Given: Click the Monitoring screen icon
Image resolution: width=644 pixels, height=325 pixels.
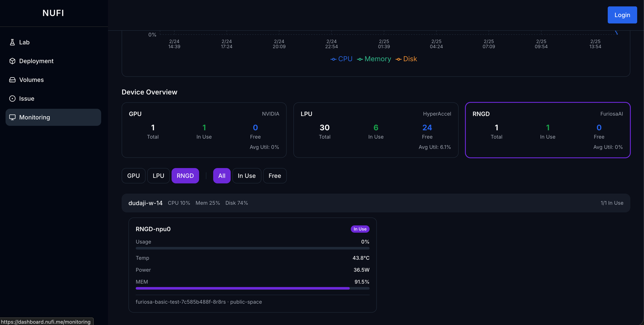Looking at the screenshot, I should tap(12, 117).
